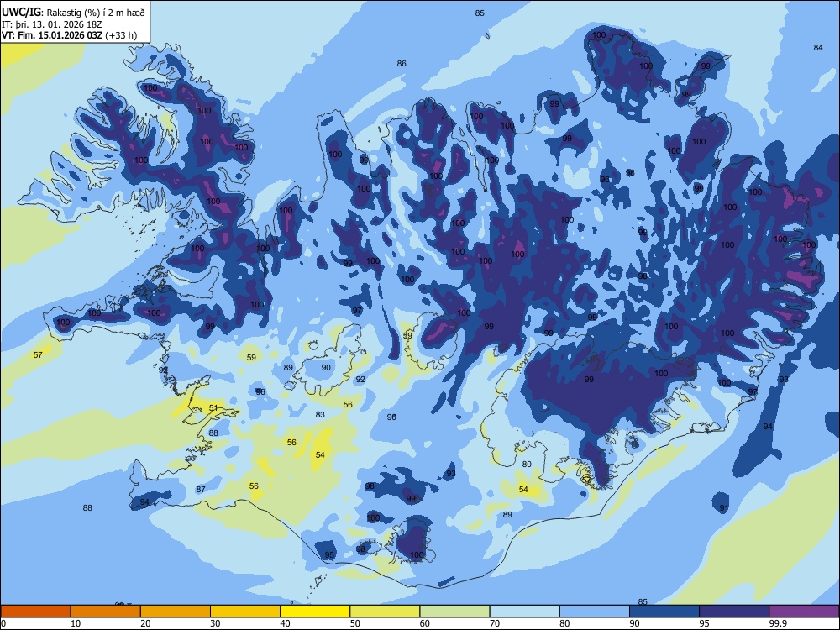Click the purple legend swatch above 99.9
The width and height of the screenshot is (840, 630).
(x=804, y=612)
